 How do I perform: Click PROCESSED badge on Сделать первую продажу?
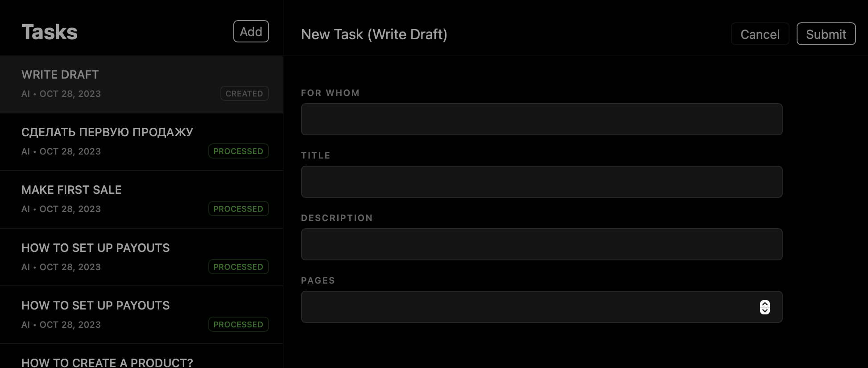tap(238, 151)
